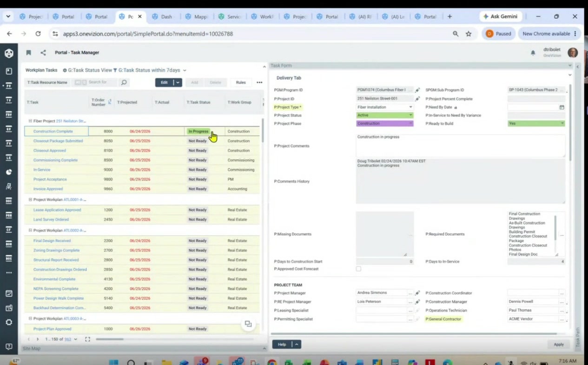Click the bookmark icon beside Portal title

tap(28, 53)
